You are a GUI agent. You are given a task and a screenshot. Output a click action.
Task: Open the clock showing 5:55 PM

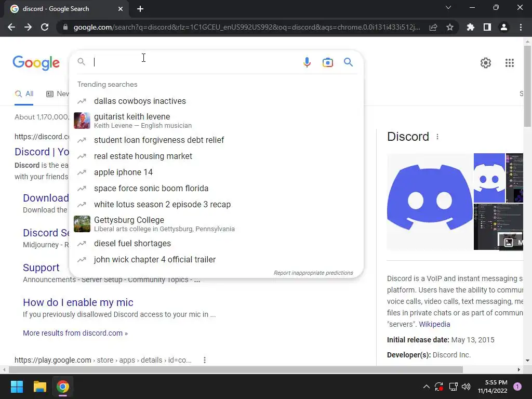(493, 387)
